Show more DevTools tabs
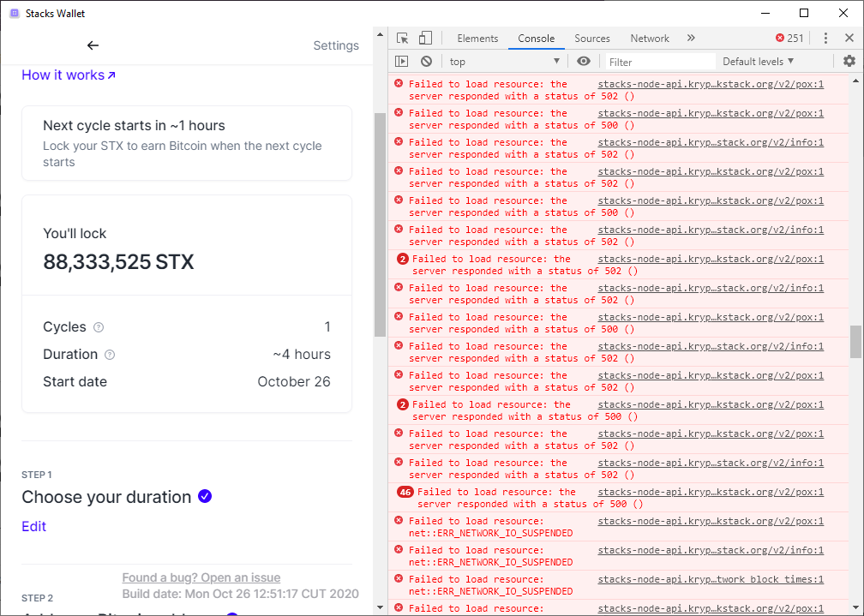 point(691,38)
